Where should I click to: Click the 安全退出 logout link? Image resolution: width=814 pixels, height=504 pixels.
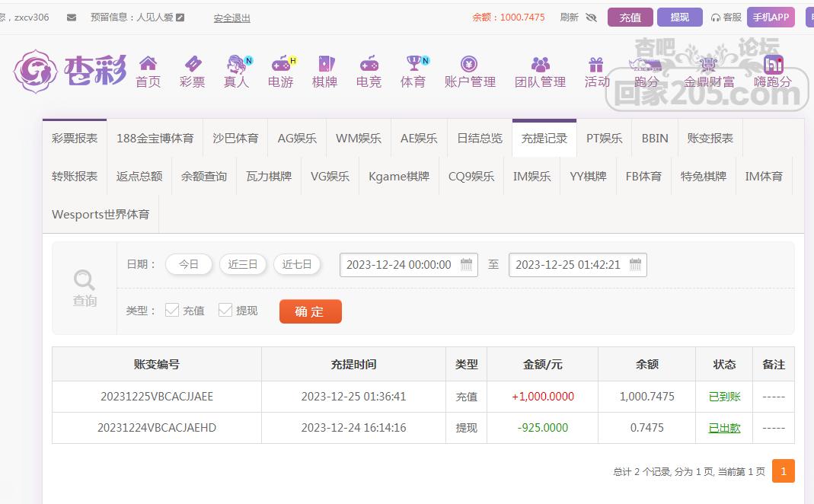(231, 18)
